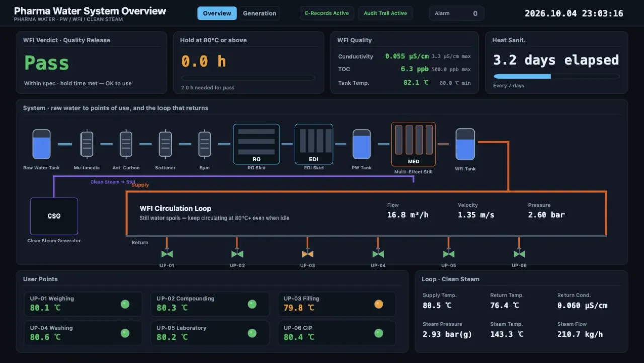The height and width of the screenshot is (363, 644).
Task: Select the UP-03 Filling card
Action: pos(337,304)
